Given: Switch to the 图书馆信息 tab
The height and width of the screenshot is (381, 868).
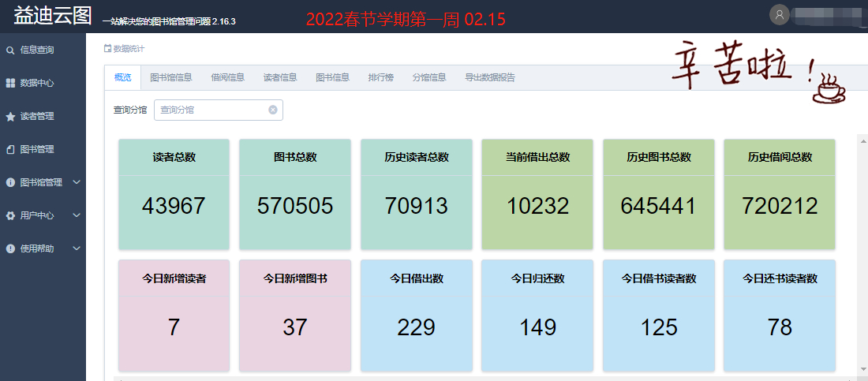Looking at the screenshot, I should click(171, 77).
